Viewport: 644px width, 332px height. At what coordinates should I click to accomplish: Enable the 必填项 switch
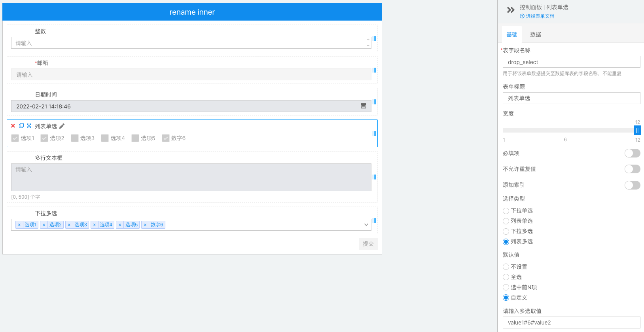pyautogui.click(x=632, y=153)
